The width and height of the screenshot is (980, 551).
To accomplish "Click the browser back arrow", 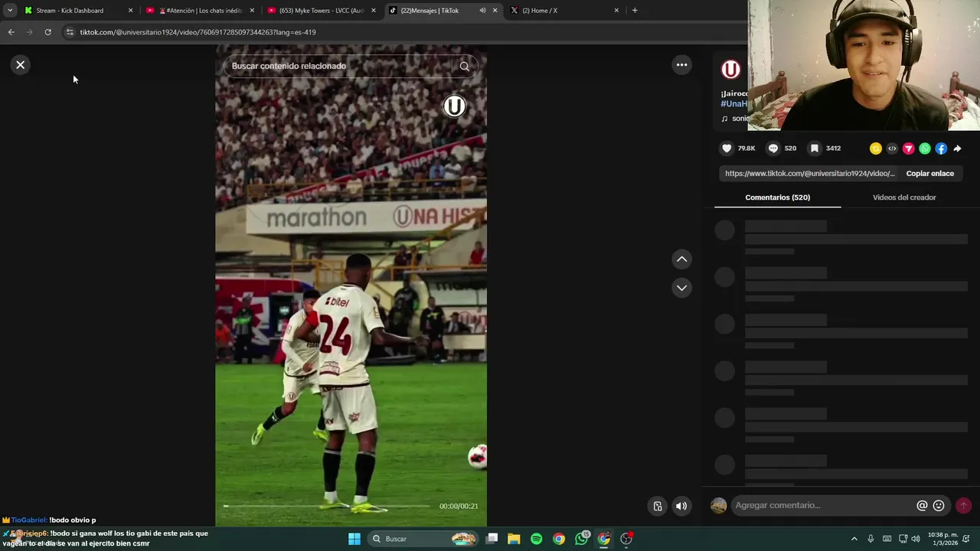I will point(11,32).
